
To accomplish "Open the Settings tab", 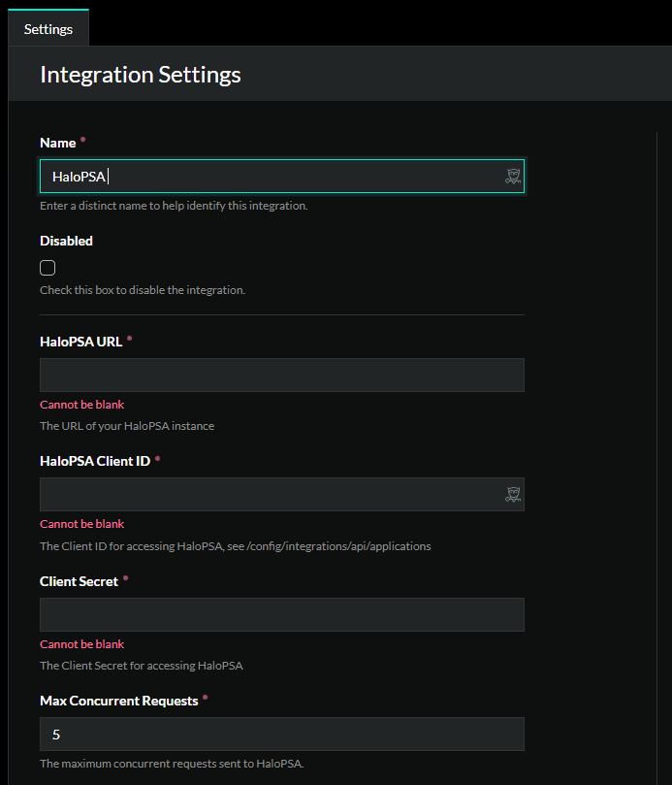I will pyautogui.click(x=48, y=29).
